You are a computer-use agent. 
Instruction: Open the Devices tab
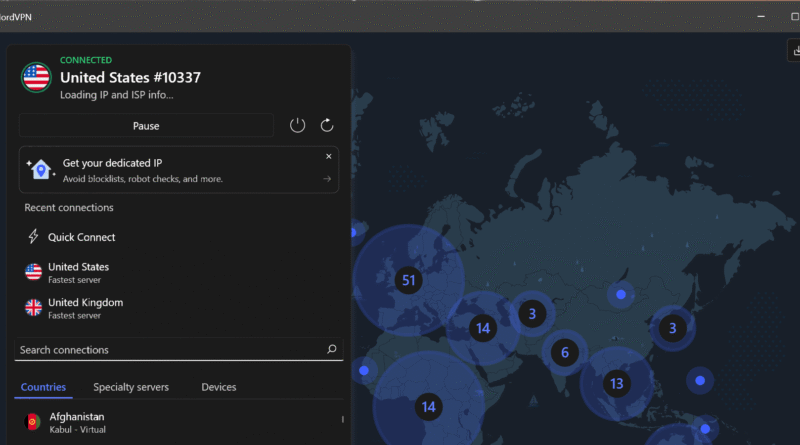click(x=219, y=387)
